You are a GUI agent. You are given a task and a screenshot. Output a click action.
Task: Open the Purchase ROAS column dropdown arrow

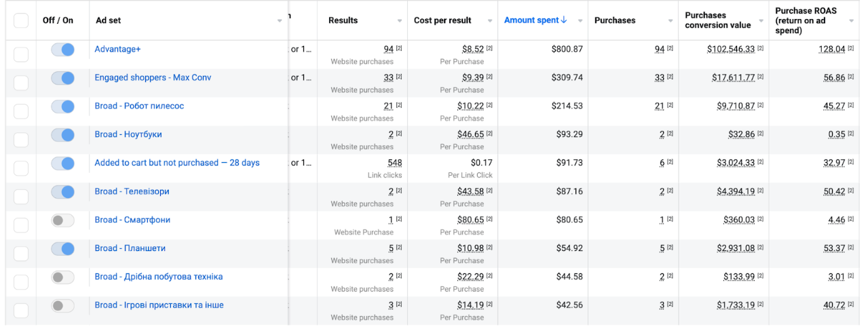[x=852, y=21]
